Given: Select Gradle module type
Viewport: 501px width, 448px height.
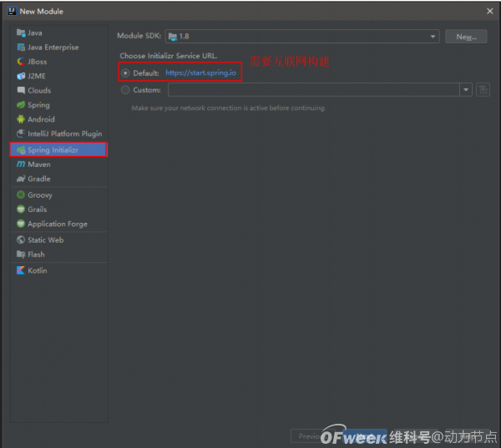Looking at the screenshot, I should [x=59, y=179].
